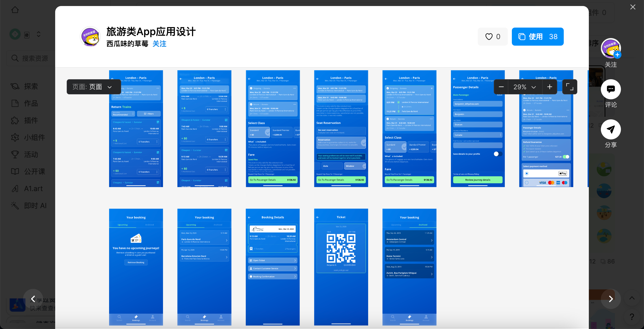Screen dimensions: 644x329
Task: Click the A1.art sidebar icon
Action: click(x=15, y=189)
